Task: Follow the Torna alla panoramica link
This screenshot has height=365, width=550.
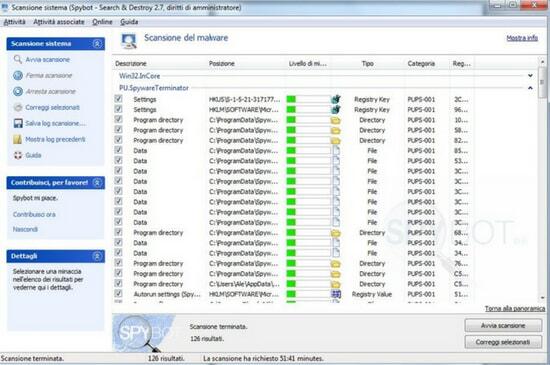Action: click(x=515, y=309)
